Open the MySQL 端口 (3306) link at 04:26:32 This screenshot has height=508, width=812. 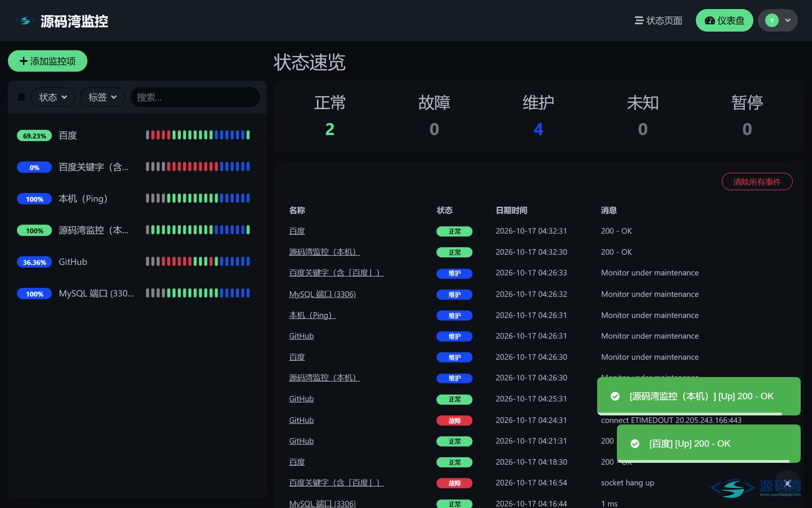tap(322, 294)
